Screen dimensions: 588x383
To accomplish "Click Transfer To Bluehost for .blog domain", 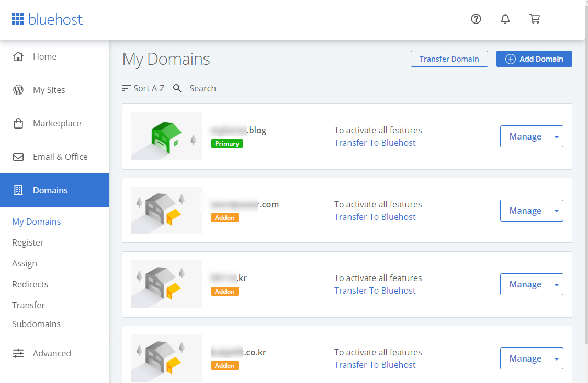I will (x=375, y=143).
